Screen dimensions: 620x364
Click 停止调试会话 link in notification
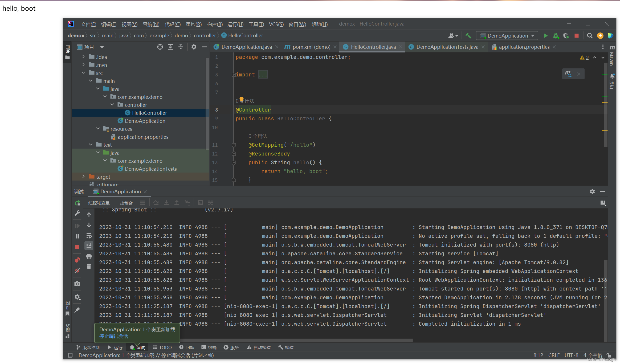point(114,336)
